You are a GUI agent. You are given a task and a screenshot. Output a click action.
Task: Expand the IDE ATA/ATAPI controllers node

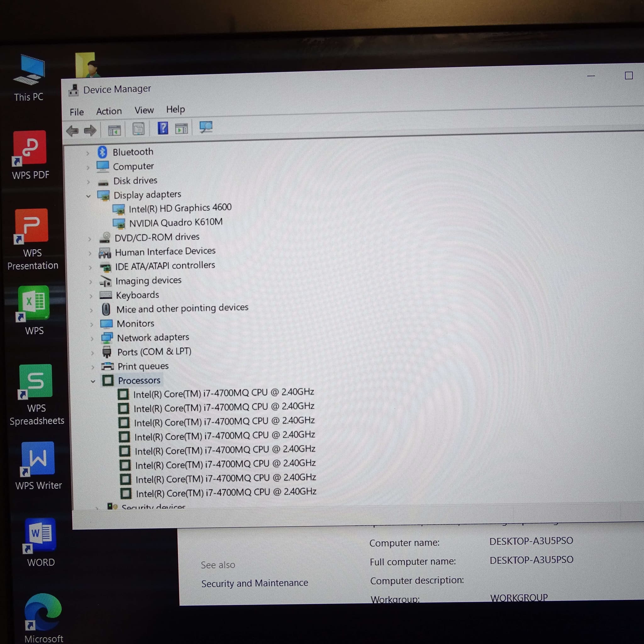[90, 268]
